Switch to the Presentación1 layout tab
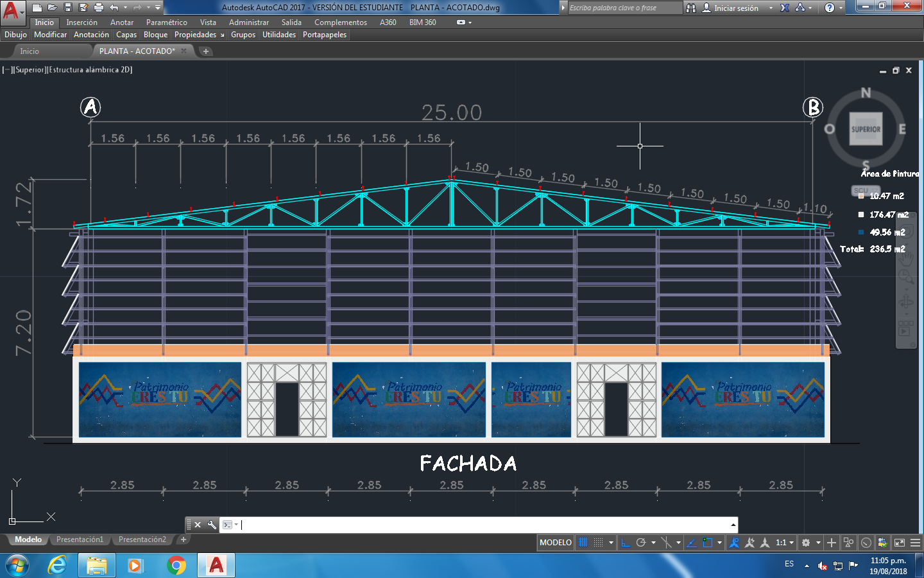 80,539
